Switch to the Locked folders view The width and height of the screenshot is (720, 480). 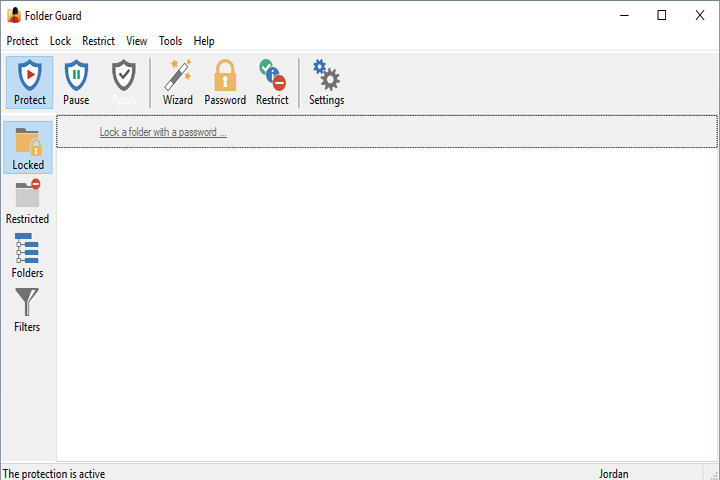tap(28, 148)
